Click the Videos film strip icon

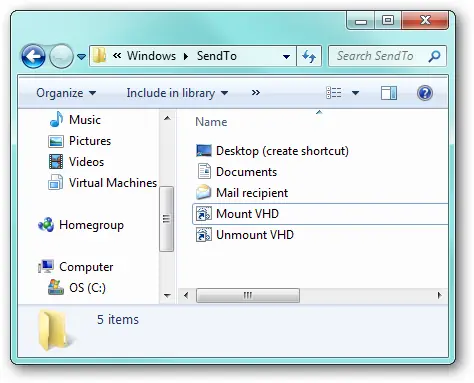click(56, 162)
